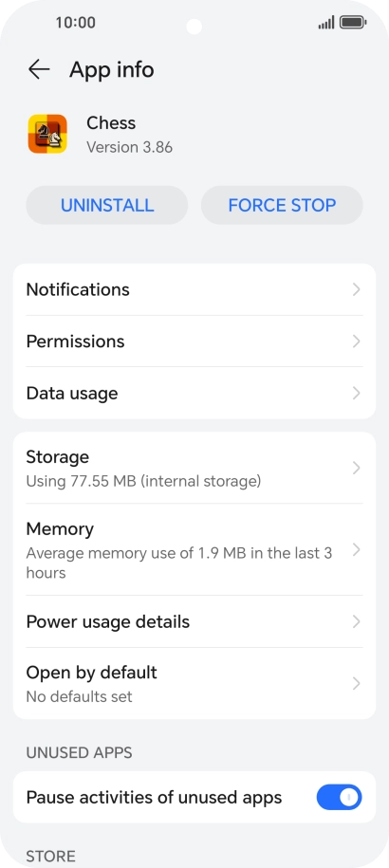Tap the App info title
The width and height of the screenshot is (389, 868).
click(111, 70)
